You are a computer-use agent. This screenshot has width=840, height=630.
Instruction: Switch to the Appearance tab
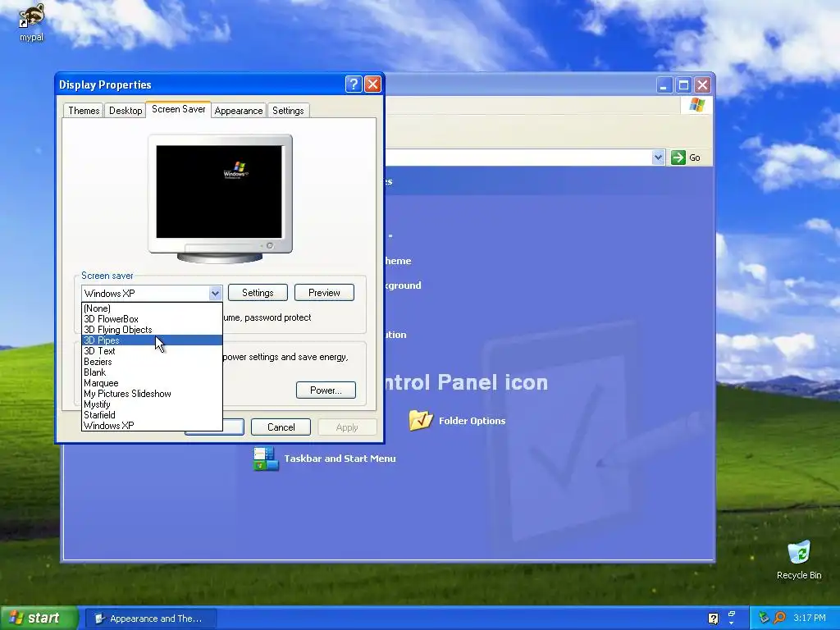(239, 111)
